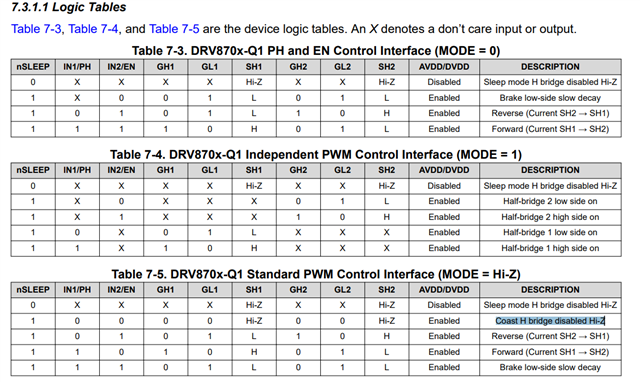Click the Table 7-3 PH and EN title
The image size is (640, 382).
coord(316,51)
